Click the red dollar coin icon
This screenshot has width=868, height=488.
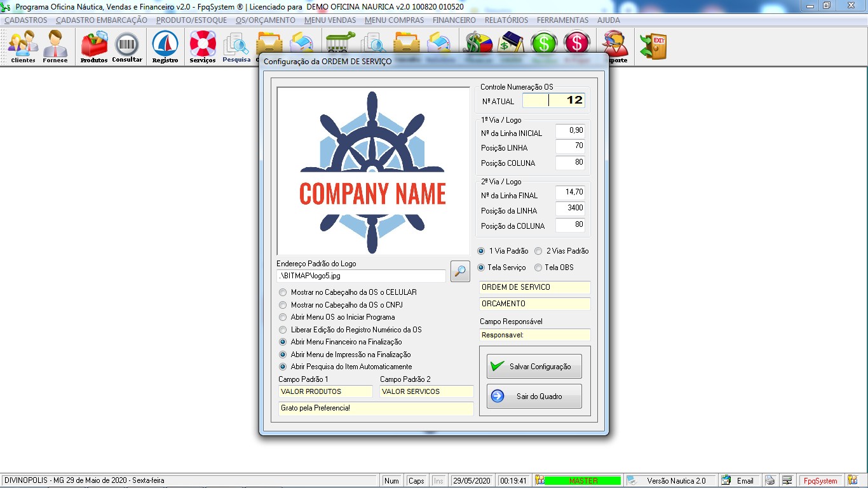pyautogui.click(x=577, y=44)
